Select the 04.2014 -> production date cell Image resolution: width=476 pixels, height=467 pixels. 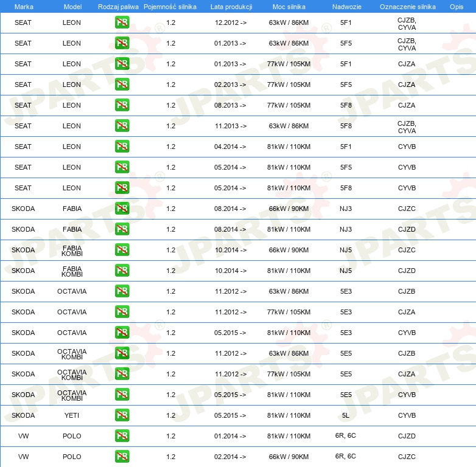pyautogui.click(x=230, y=147)
